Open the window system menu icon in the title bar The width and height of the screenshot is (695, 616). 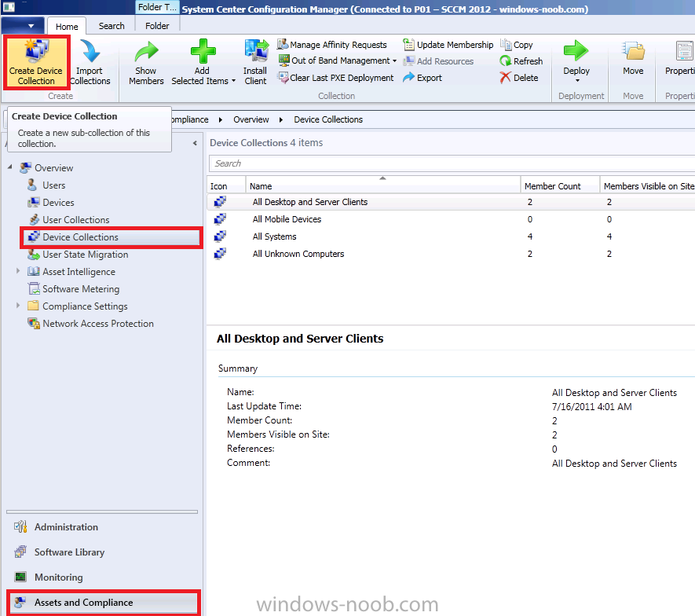[x=9, y=6]
